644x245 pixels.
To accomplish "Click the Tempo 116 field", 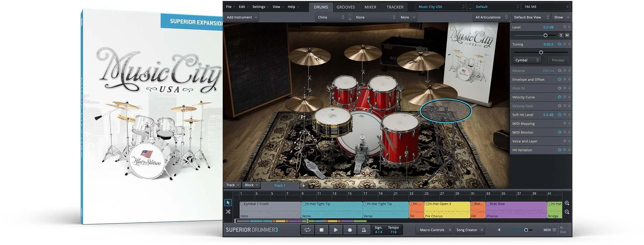I will click(x=393, y=230).
